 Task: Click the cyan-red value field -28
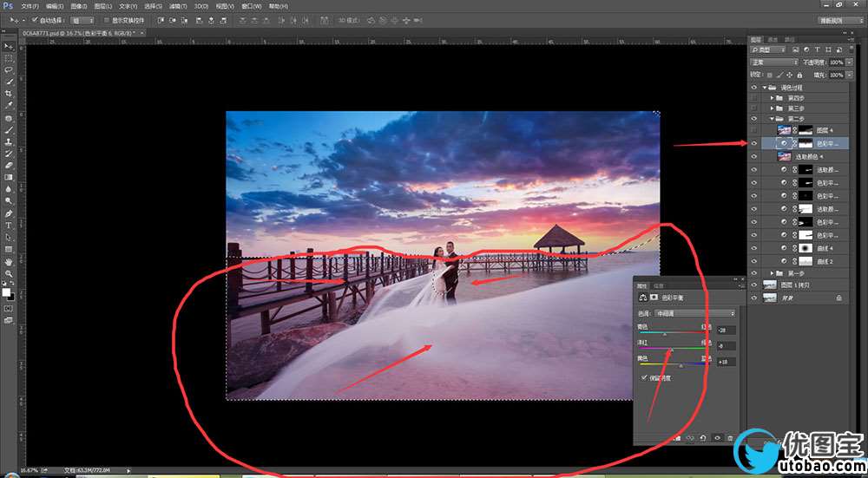click(727, 330)
